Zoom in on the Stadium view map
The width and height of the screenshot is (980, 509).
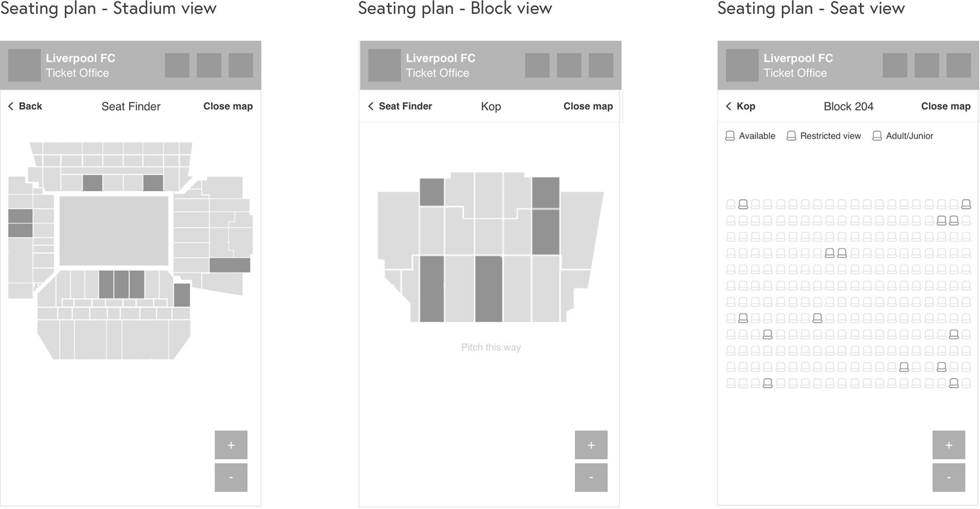tap(231, 444)
